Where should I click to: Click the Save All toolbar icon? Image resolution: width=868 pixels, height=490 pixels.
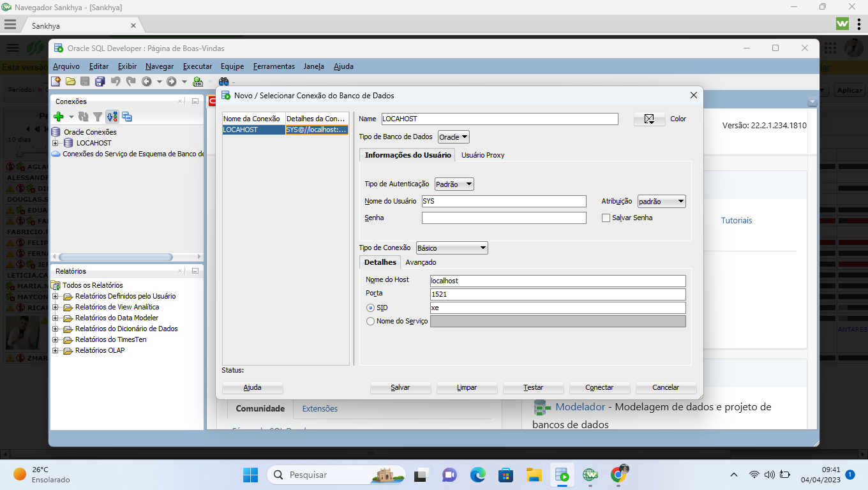coord(100,81)
